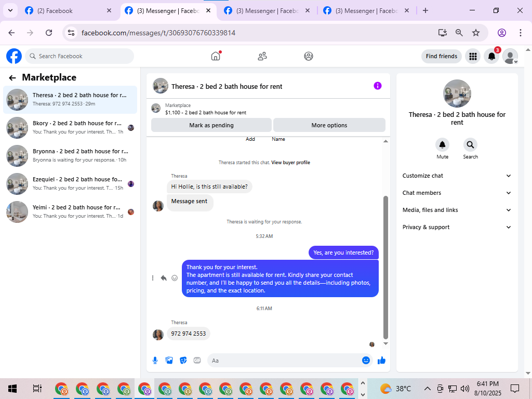This screenshot has width=532, height=399.
Task: Open the browser zoom magnifier icon
Action: coord(459,33)
